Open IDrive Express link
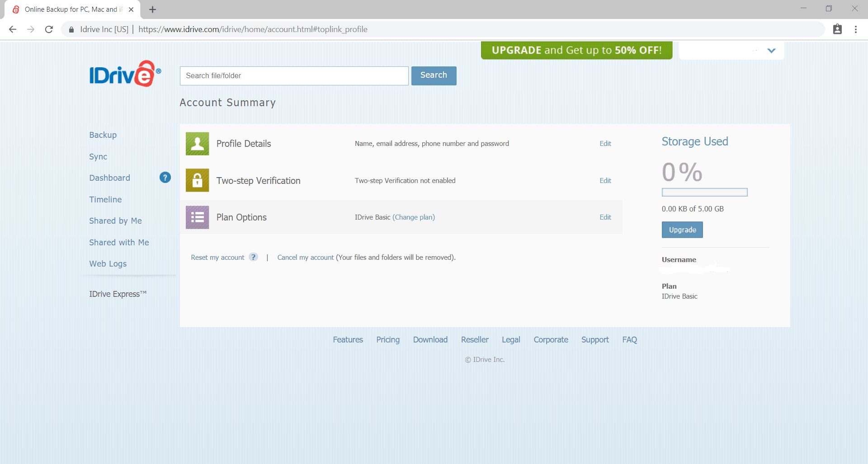The width and height of the screenshot is (868, 464). 118,294
